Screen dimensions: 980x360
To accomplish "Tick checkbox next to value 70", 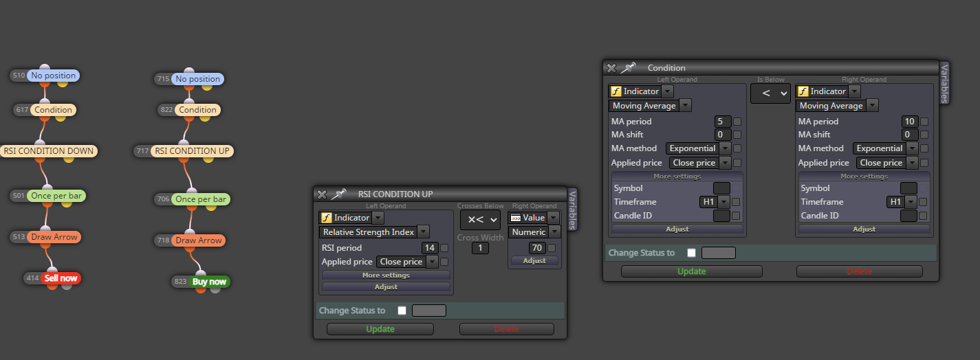I will pyautogui.click(x=552, y=248).
